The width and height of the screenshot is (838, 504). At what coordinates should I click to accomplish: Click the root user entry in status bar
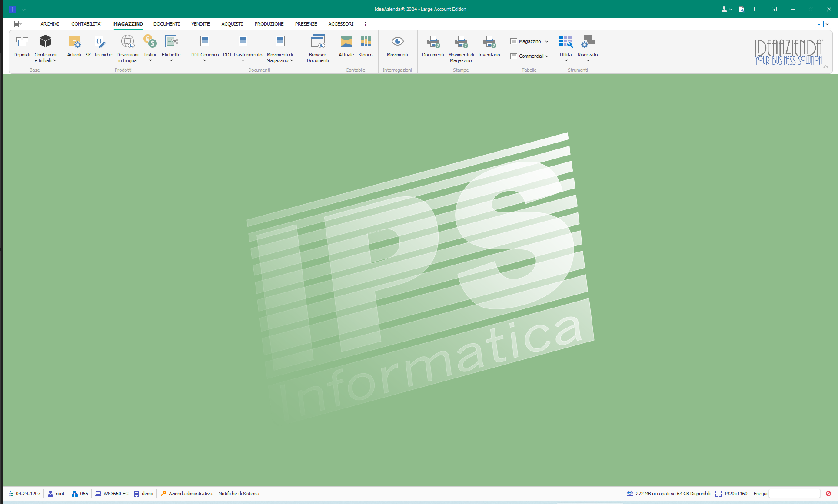(x=56, y=494)
